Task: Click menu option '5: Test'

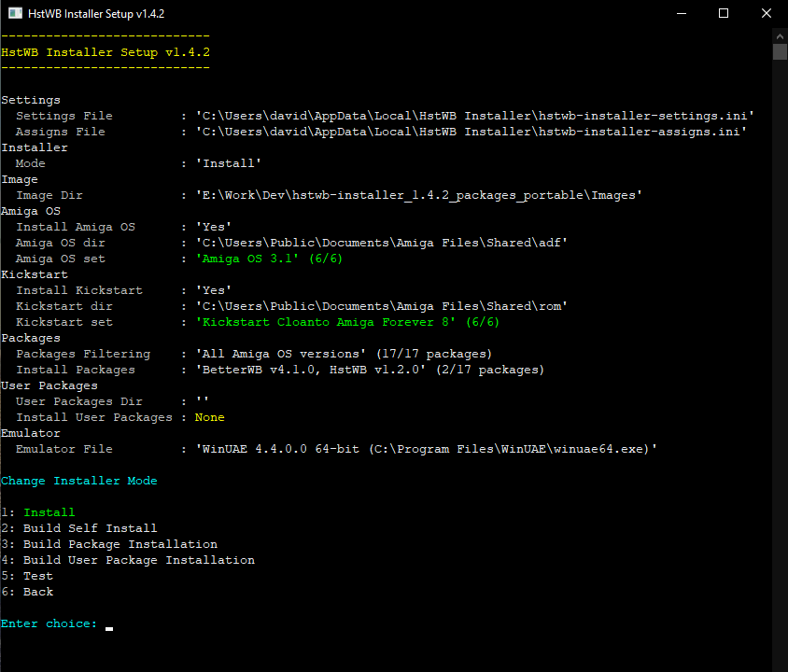Action: (x=27, y=576)
